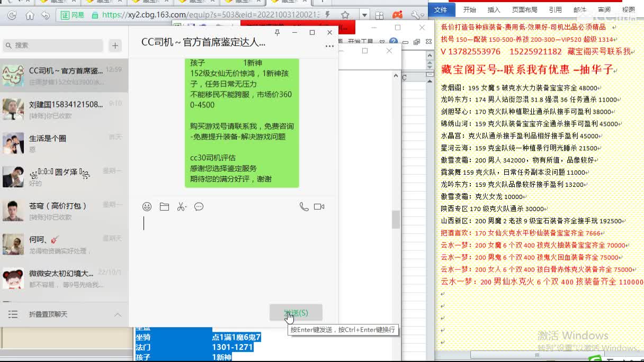This screenshot has height=362, width=644.
Task: Select the screenshot scissors tool
Action: coord(182,207)
